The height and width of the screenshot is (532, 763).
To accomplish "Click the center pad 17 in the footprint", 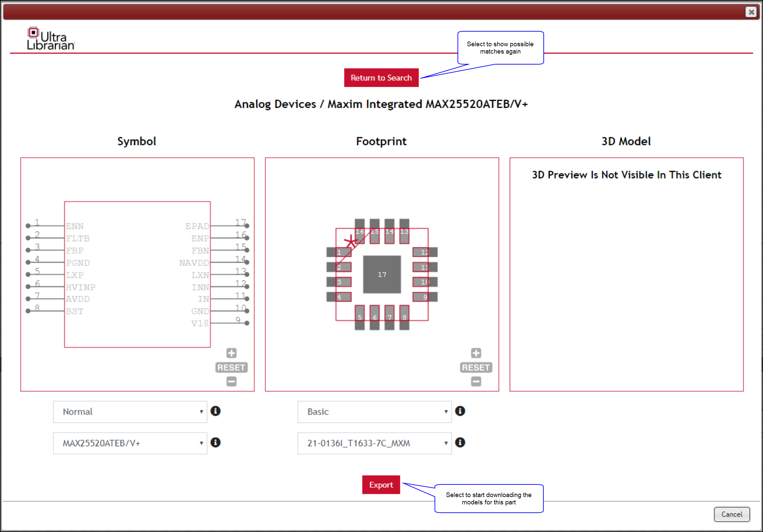I will [x=382, y=274].
